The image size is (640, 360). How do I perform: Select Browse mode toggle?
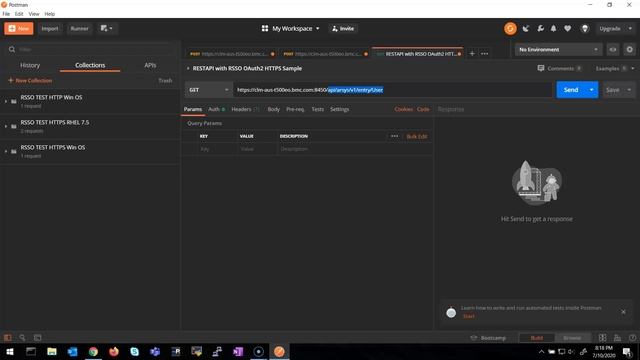point(572,338)
